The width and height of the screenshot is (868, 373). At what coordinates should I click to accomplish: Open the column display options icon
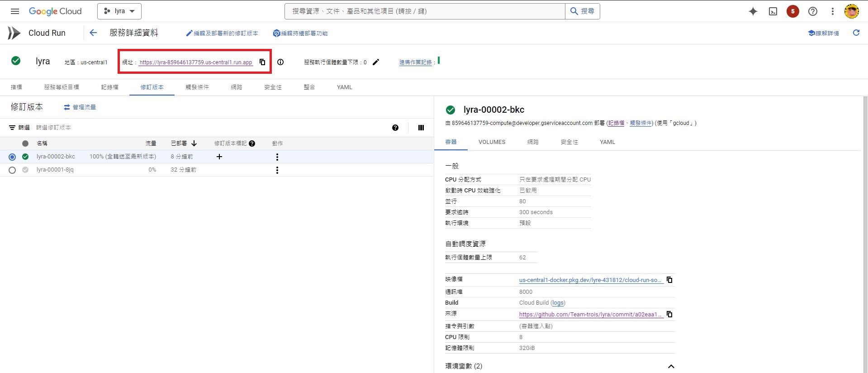point(421,128)
